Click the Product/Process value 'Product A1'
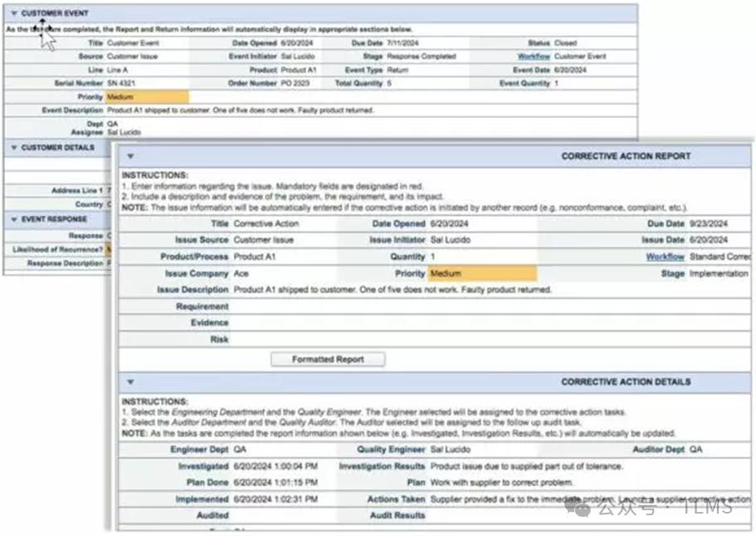Viewport: 756px width, 536px height. (255, 256)
